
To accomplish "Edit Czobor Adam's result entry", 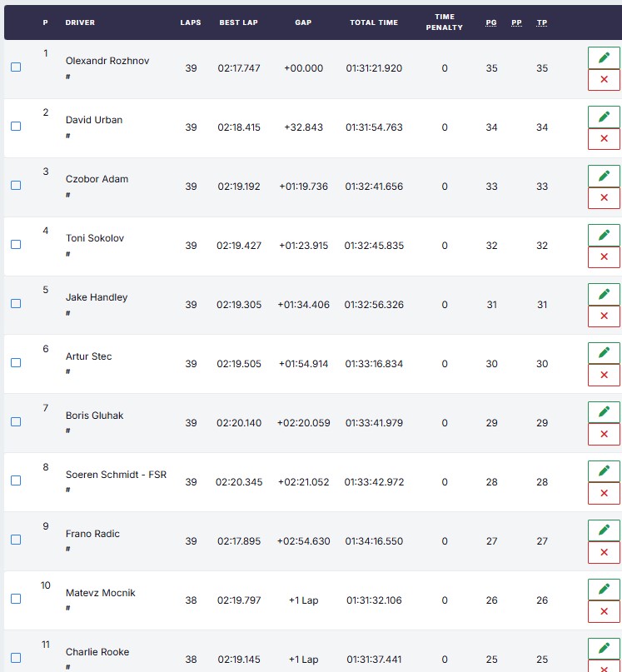I will [x=604, y=177].
